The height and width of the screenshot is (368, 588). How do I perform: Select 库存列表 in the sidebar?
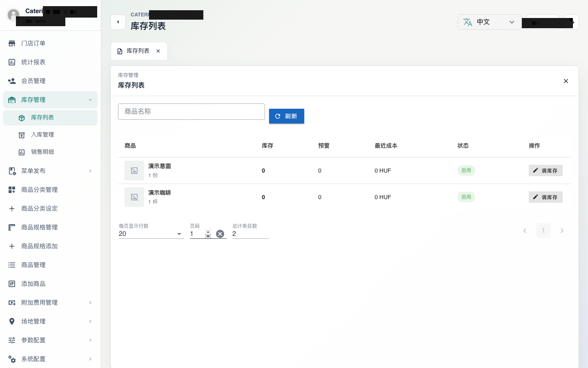(x=50, y=118)
